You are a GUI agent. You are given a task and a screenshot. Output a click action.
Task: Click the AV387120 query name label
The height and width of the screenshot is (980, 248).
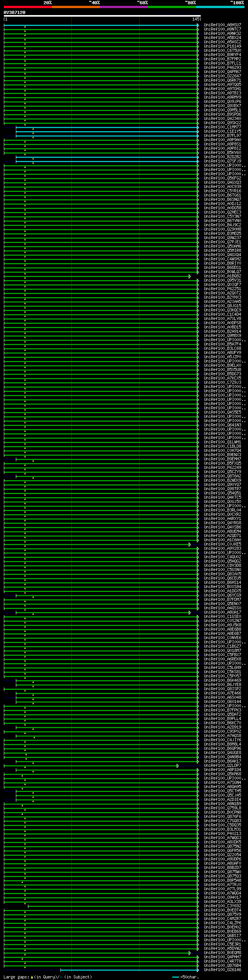click(15, 12)
